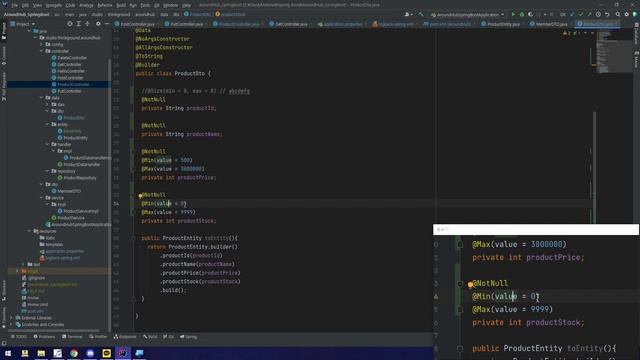
Task: Open File Explorer from the taskbar
Action: (x=41, y=353)
